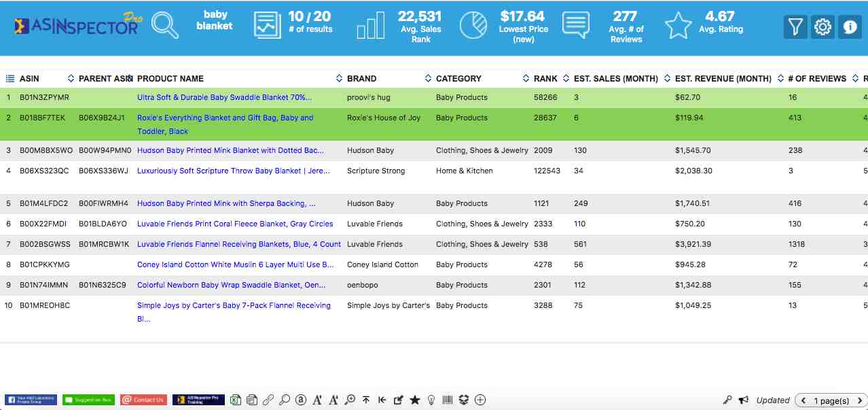868x410 pixels.
Task: Click the chain link icon in bottom toolbar
Action: [268, 400]
